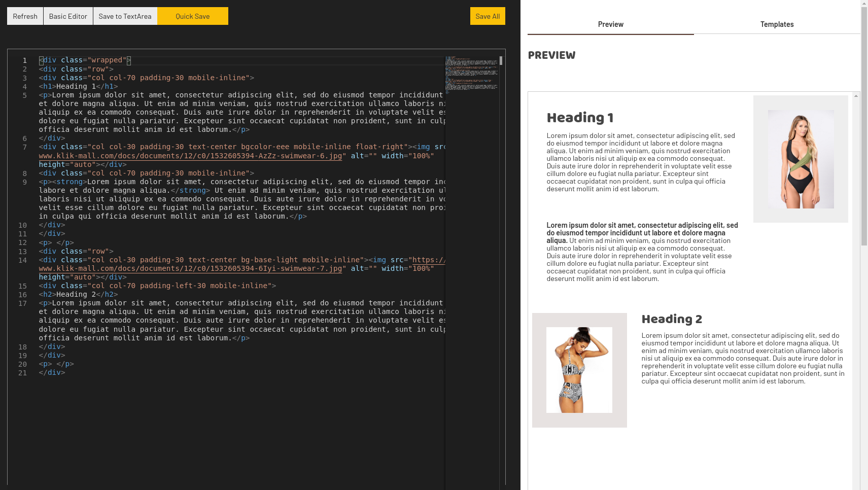Click the Quick Save button
This screenshot has height=490, width=868.
point(193,16)
